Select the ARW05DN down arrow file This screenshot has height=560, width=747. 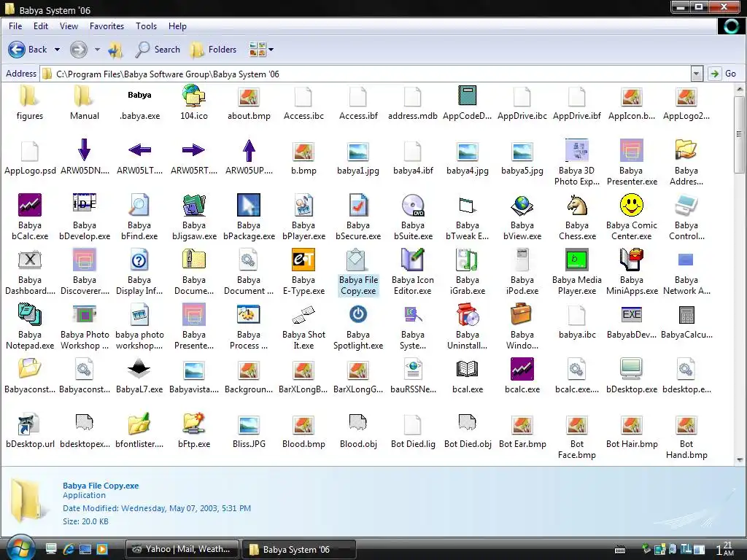pos(85,150)
